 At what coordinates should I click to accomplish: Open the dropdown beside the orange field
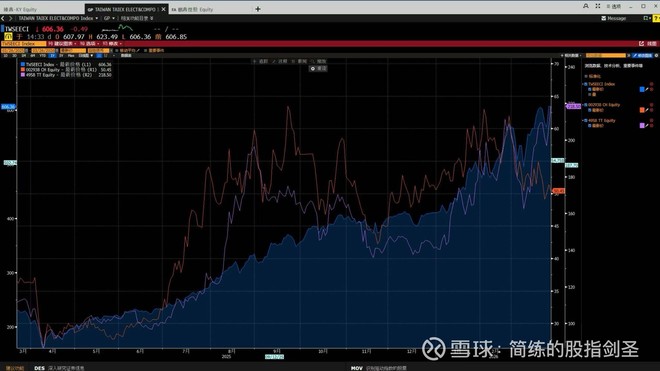tap(628, 56)
